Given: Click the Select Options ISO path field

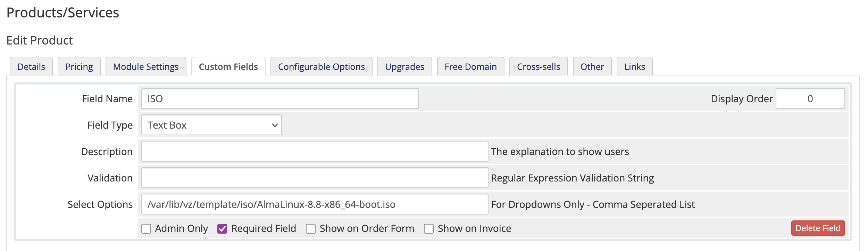Looking at the screenshot, I should 314,204.
